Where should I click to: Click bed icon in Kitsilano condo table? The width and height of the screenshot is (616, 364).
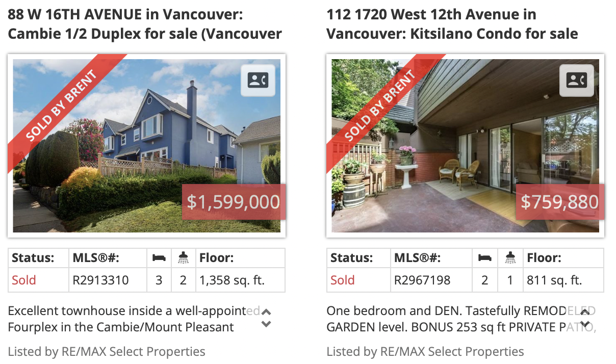[485, 258]
